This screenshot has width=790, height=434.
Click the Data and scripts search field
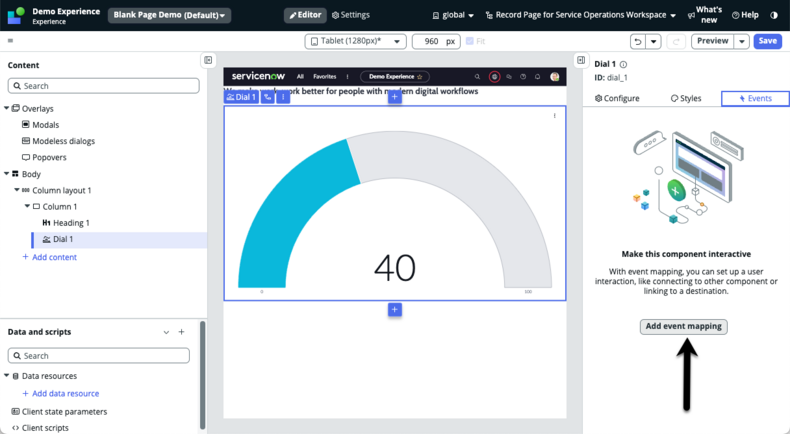[99, 355]
